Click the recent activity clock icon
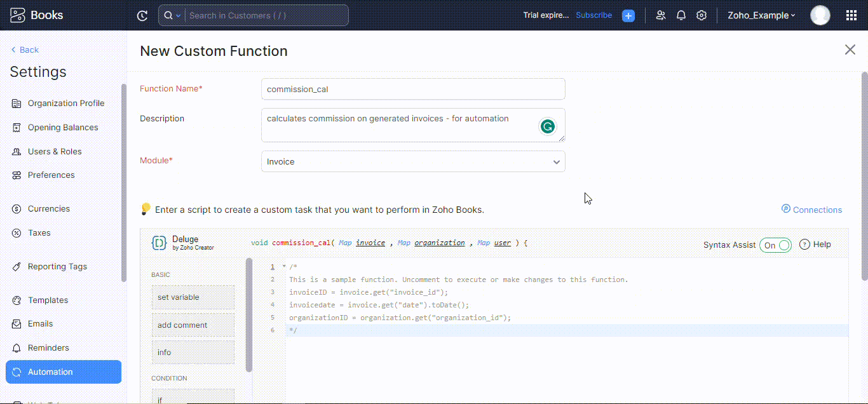The width and height of the screenshot is (868, 404). [x=142, y=16]
